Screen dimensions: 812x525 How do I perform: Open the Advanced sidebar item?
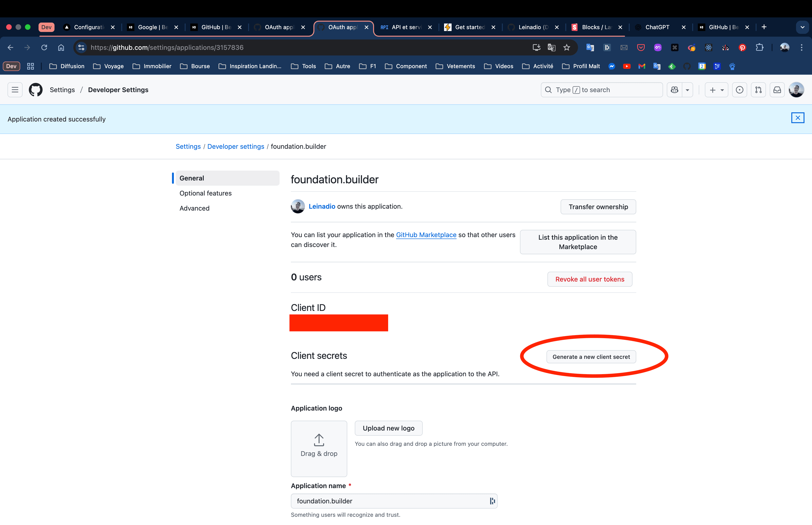click(x=194, y=208)
